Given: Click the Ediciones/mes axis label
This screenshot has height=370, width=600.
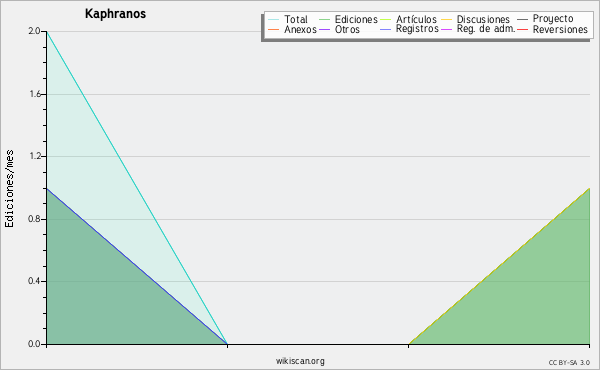Looking at the screenshot, I should [9, 189].
